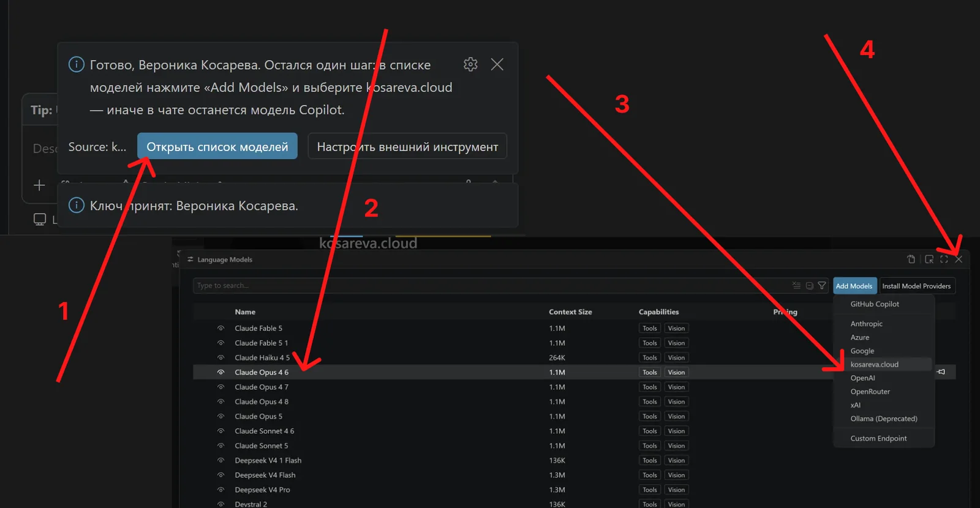980x508 pixels.
Task: Click the Vision badge in Claude Haiku 4 5 row
Action: [x=676, y=357]
